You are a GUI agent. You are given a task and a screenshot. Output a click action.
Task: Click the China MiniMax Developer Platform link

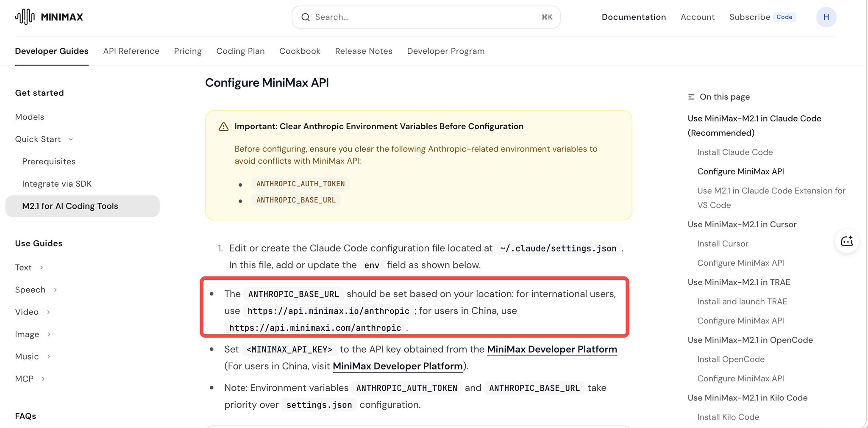pyautogui.click(x=398, y=366)
